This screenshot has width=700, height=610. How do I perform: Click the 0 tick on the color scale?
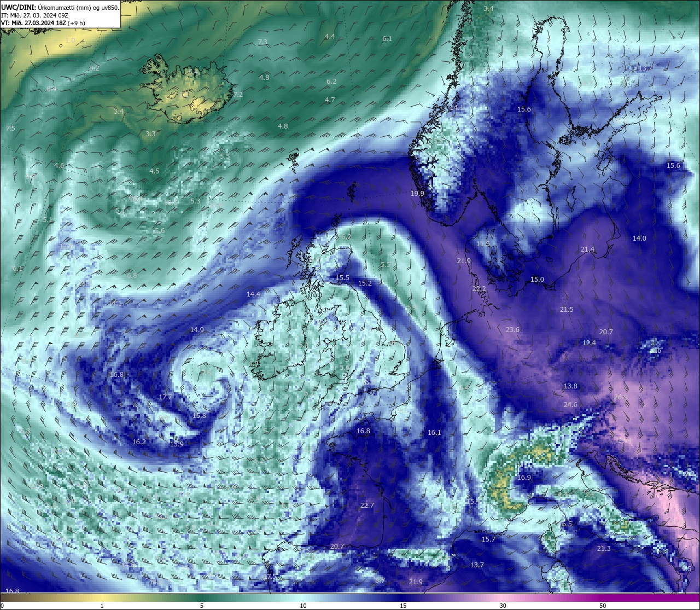2,606
